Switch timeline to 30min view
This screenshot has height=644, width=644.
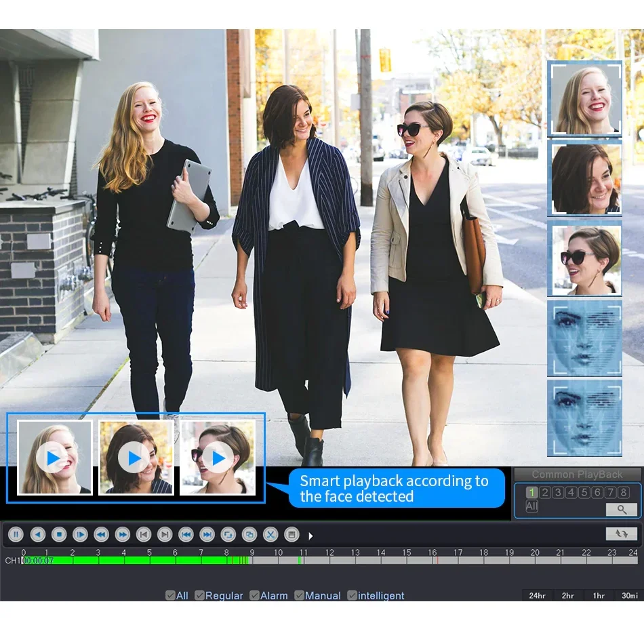tap(629, 595)
